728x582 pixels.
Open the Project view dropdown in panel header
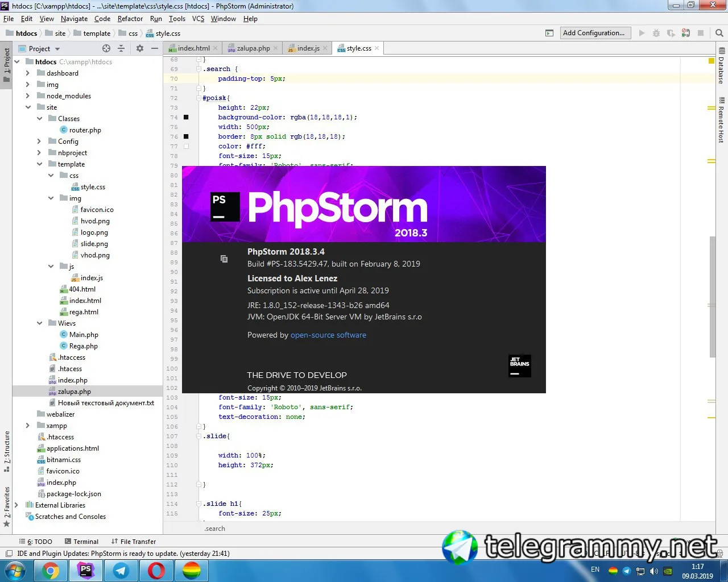point(39,48)
